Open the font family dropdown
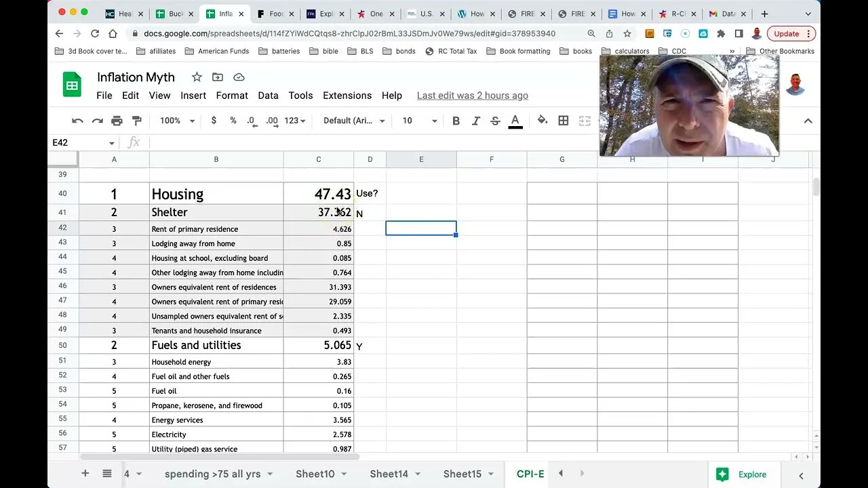Screen dimensions: 868x488 click(354, 121)
